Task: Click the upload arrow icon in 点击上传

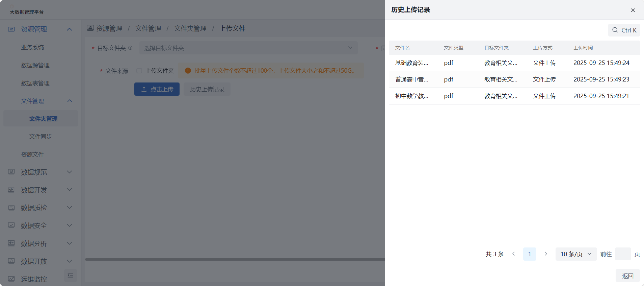Action: point(144,89)
